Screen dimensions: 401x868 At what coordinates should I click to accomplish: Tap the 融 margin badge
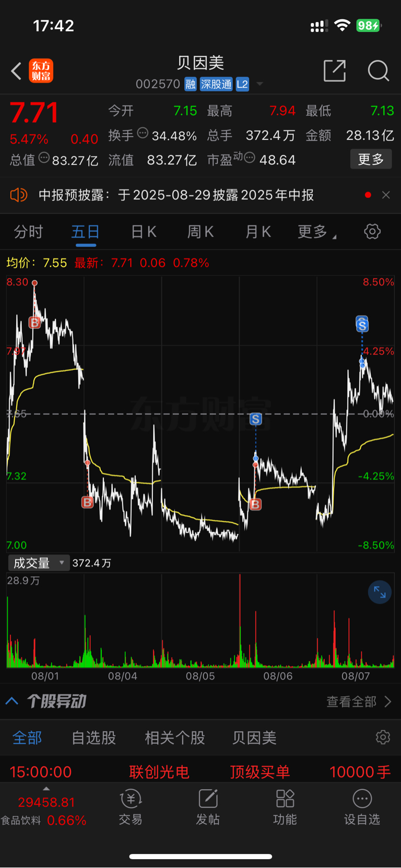coord(191,84)
